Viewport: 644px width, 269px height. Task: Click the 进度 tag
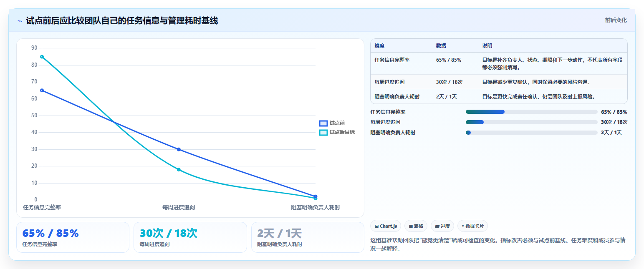(x=442, y=226)
